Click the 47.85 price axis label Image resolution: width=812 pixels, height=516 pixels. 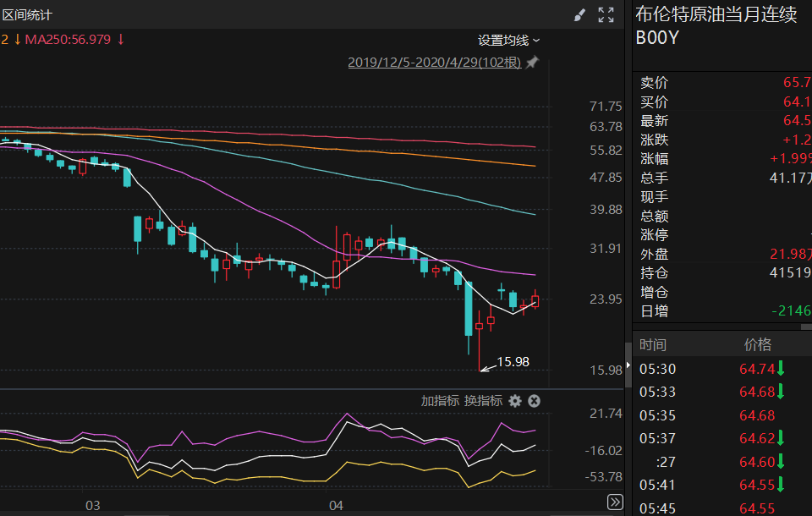(606, 177)
